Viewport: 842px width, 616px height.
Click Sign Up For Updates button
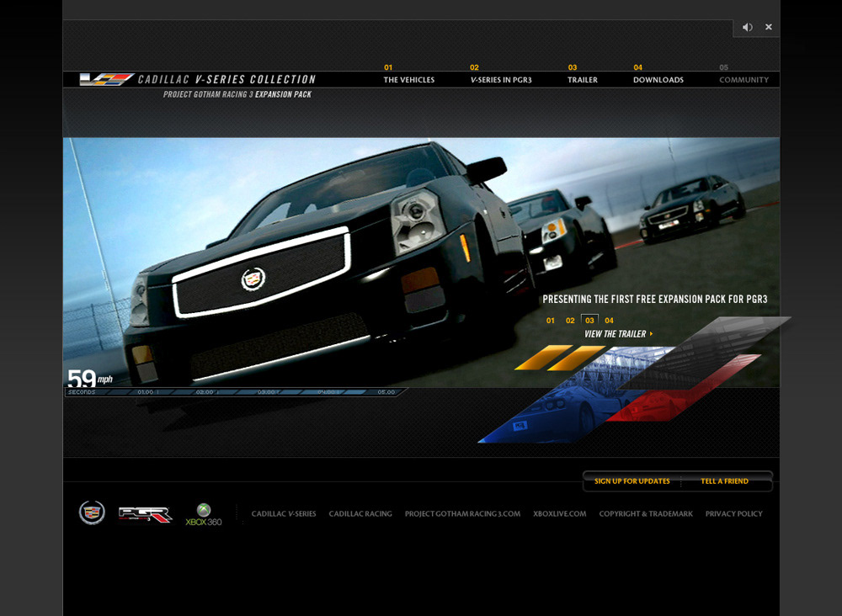coord(632,481)
